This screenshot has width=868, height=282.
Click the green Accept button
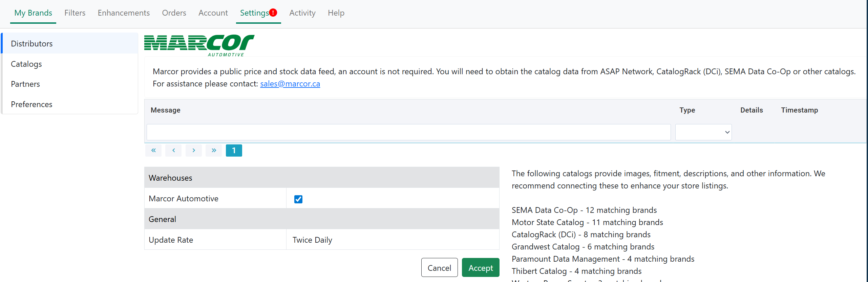coord(481,268)
